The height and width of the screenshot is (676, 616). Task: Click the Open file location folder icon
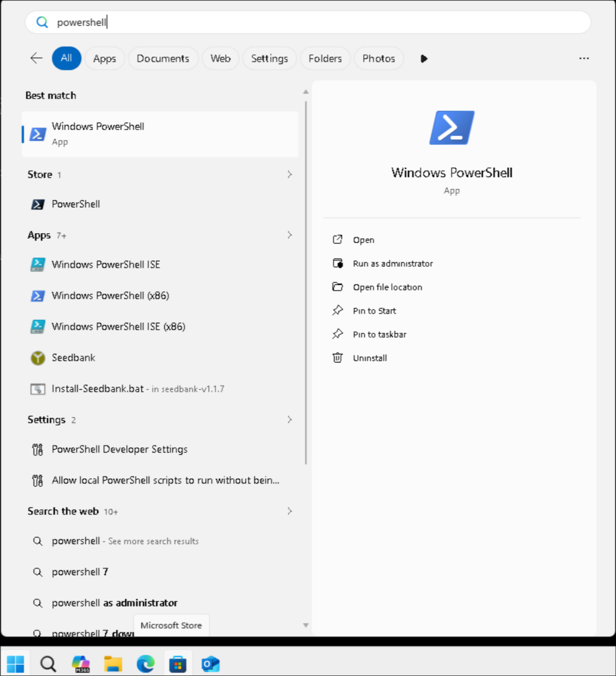click(x=338, y=287)
